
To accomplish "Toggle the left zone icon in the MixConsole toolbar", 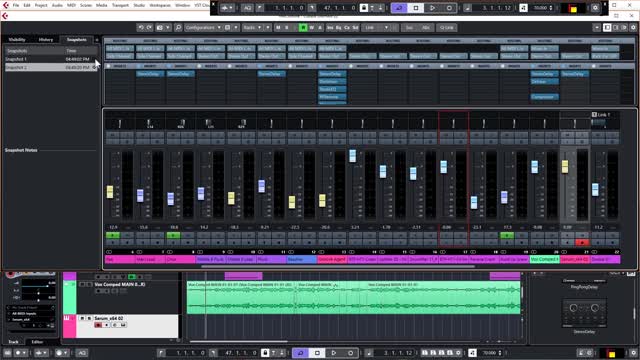I will [607, 28].
